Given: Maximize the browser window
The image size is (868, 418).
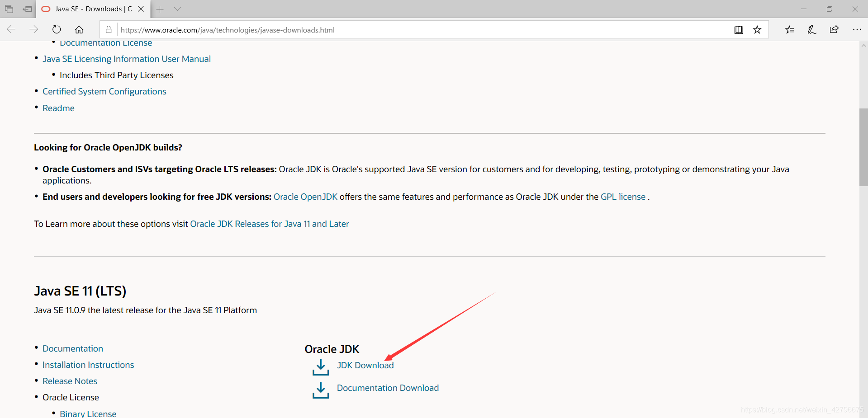Looking at the screenshot, I should (829, 9).
